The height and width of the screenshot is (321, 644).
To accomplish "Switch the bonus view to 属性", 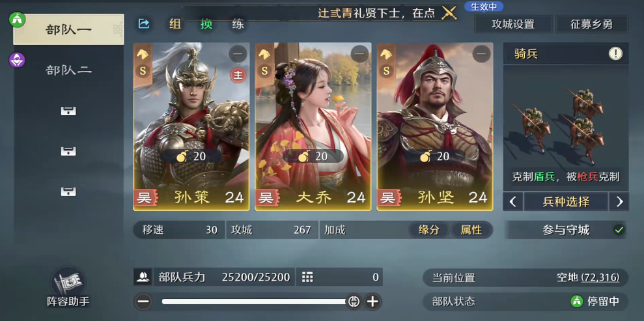I will [x=471, y=230].
